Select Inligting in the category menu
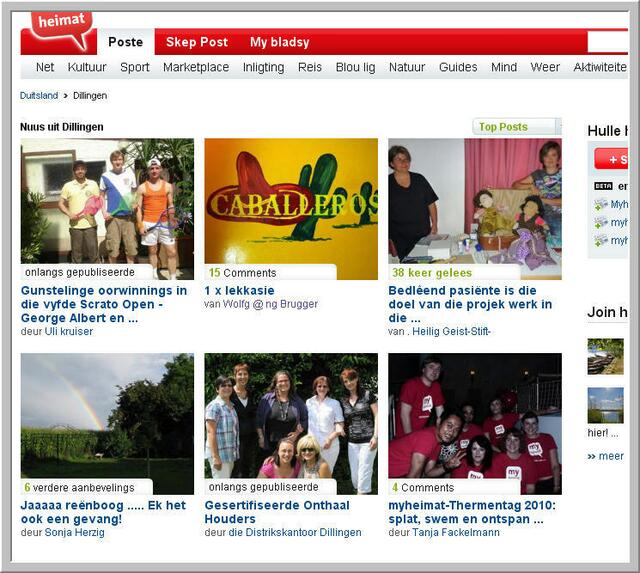640x573 pixels. pyautogui.click(x=264, y=67)
